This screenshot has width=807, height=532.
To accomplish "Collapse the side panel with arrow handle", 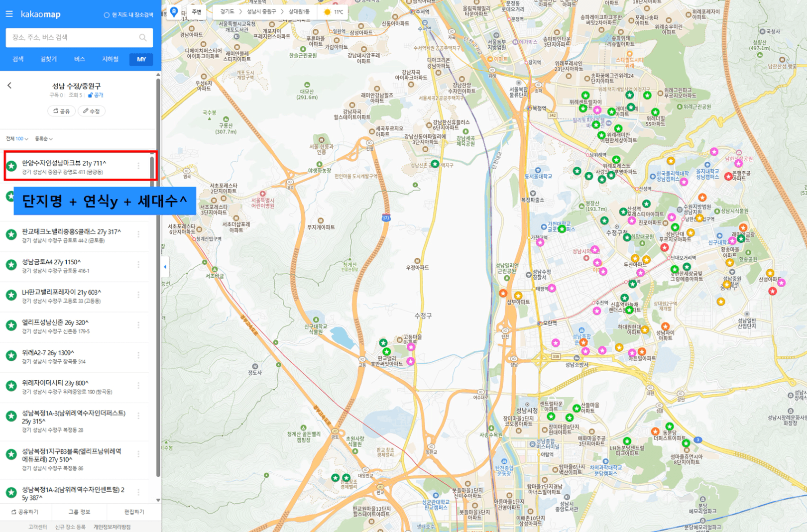I will point(165,267).
